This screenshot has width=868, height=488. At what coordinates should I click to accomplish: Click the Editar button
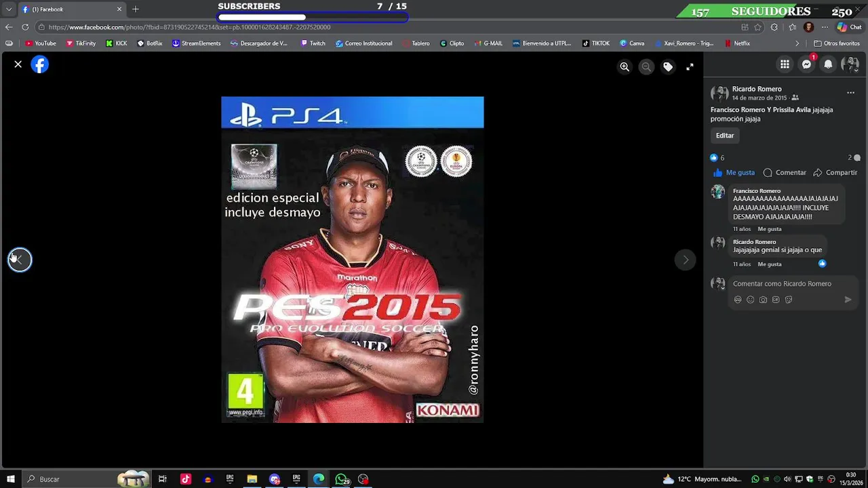pos(725,136)
